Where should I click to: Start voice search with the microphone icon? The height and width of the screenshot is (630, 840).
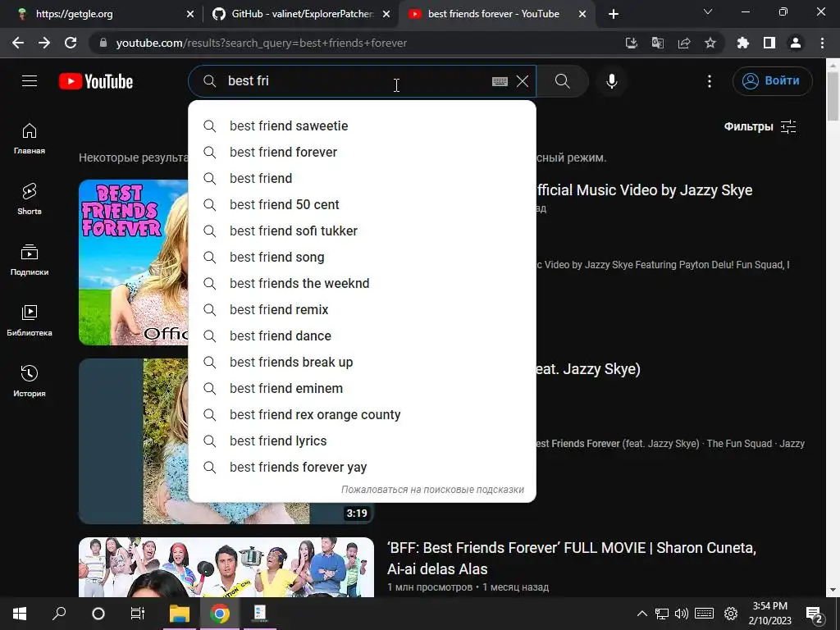(611, 81)
